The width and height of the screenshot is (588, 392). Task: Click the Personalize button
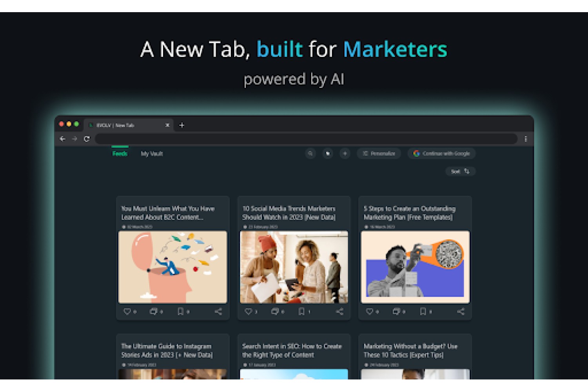(x=379, y=154)
